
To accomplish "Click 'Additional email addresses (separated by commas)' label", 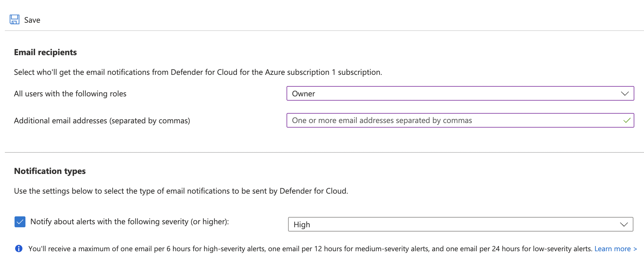I will coord(102,121).
